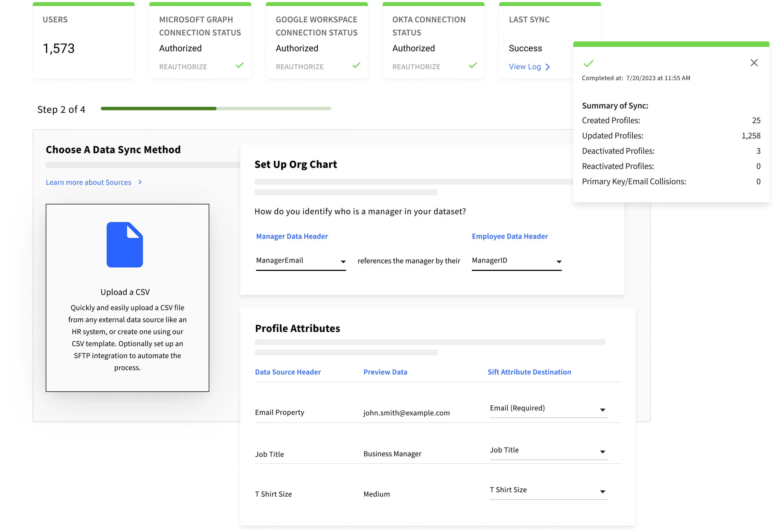
Task: Click the blue CSV file icon
Action: pos(125,244)
